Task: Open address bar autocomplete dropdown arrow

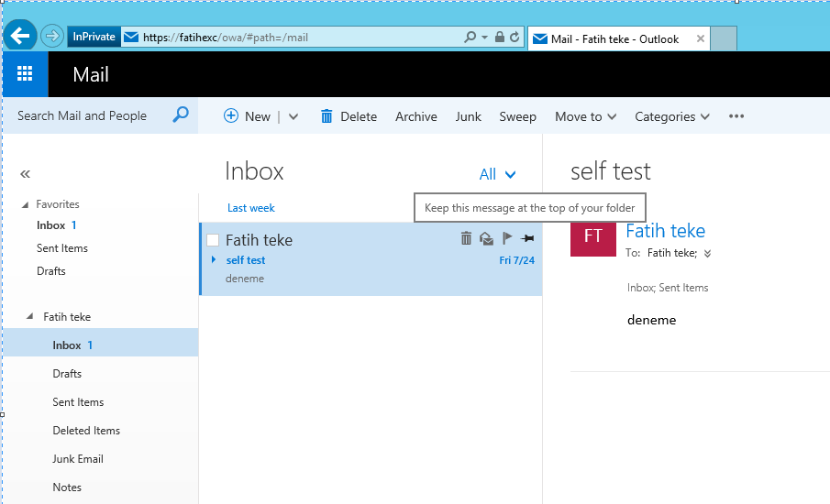Action: (484, 37)
